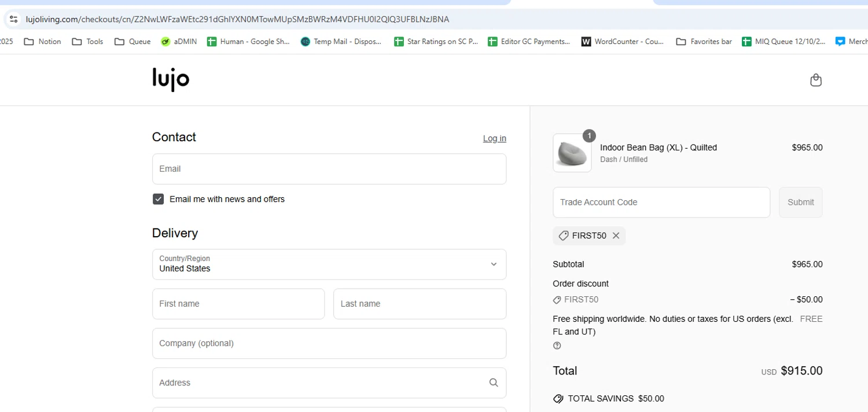Click the − $50.00 discount amount

tap(806, 300)
